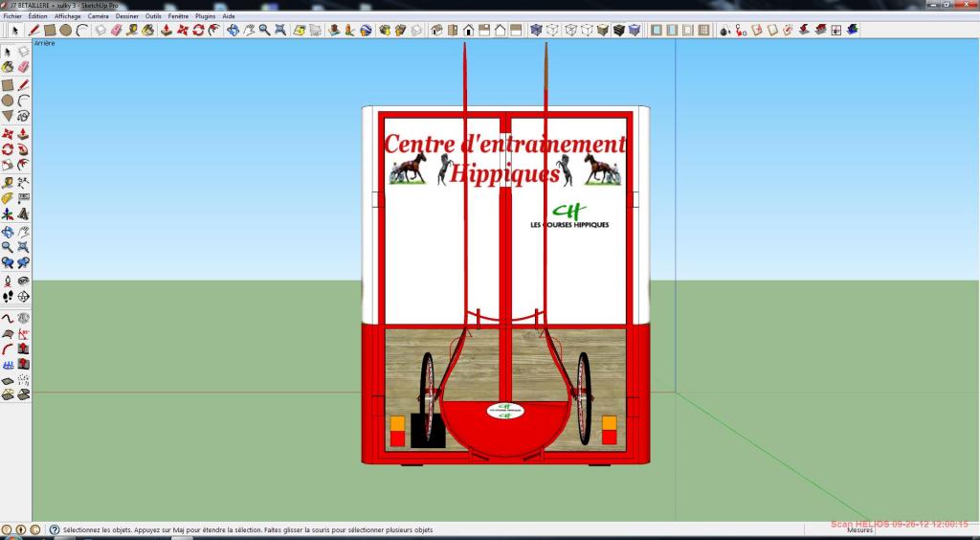Choose the Circle tool in top toolbar
Screen dimensions: 980x540
(66, 30)
